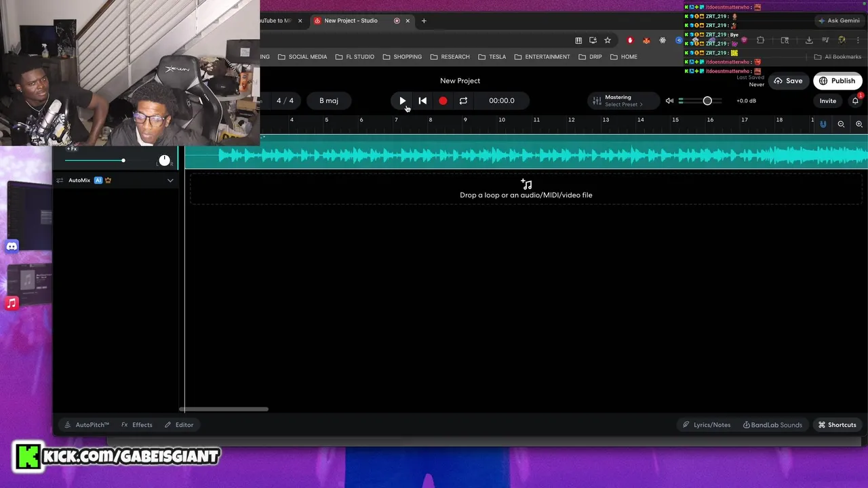868x488 pixels.
Task: Adjust the track pan knob
Action: (164, 161)
